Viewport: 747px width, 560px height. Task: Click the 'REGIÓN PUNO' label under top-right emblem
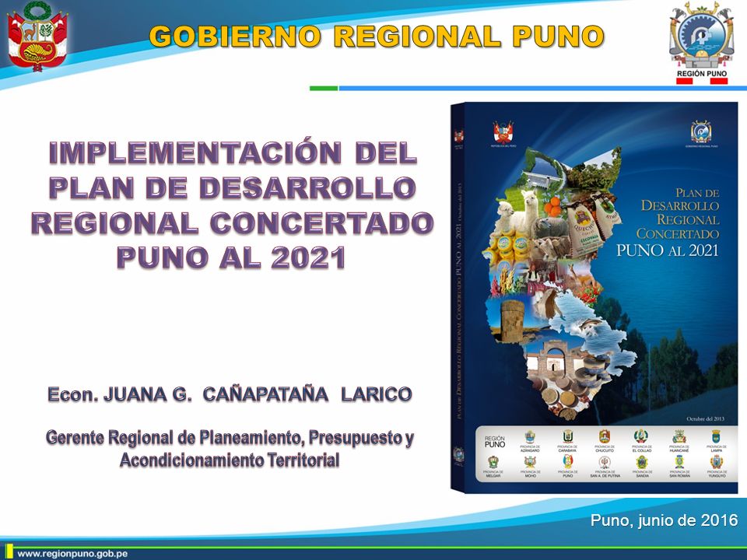tap(702, 73)
